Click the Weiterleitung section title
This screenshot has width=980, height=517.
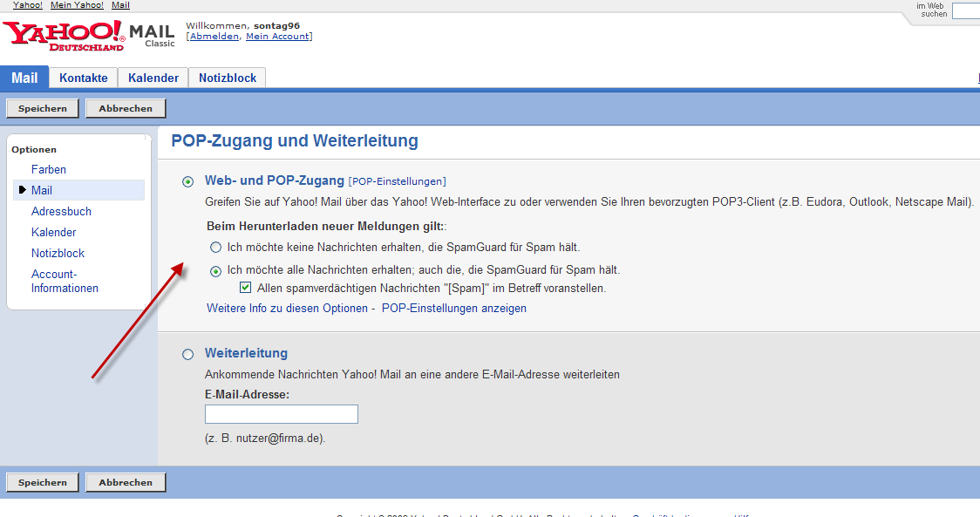(246, 353)
